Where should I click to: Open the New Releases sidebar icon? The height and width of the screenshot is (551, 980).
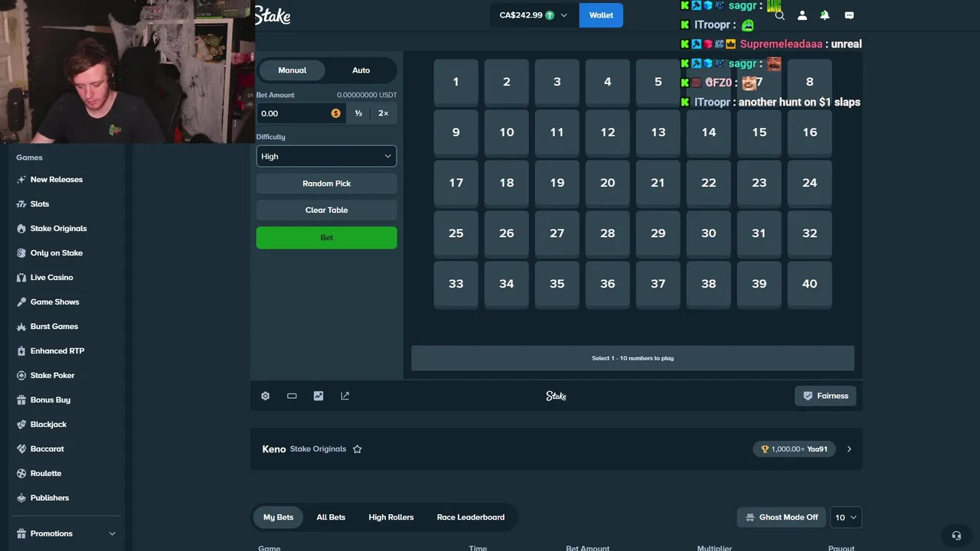pos(21,179)
